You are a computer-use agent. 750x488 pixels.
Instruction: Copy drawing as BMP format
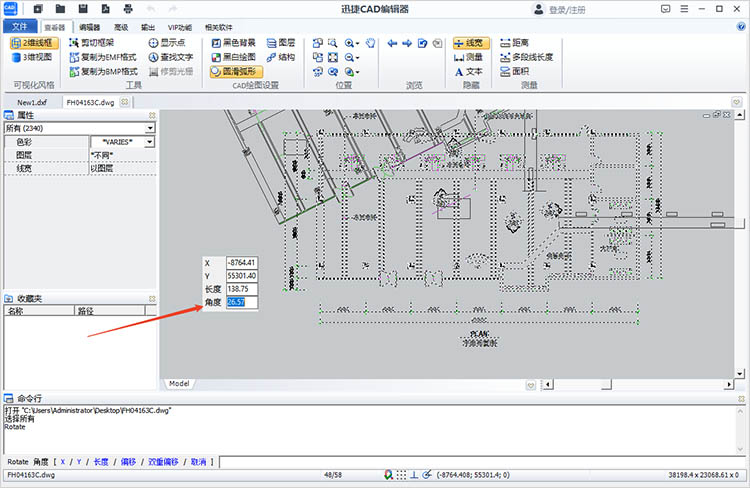coord(104,72)
